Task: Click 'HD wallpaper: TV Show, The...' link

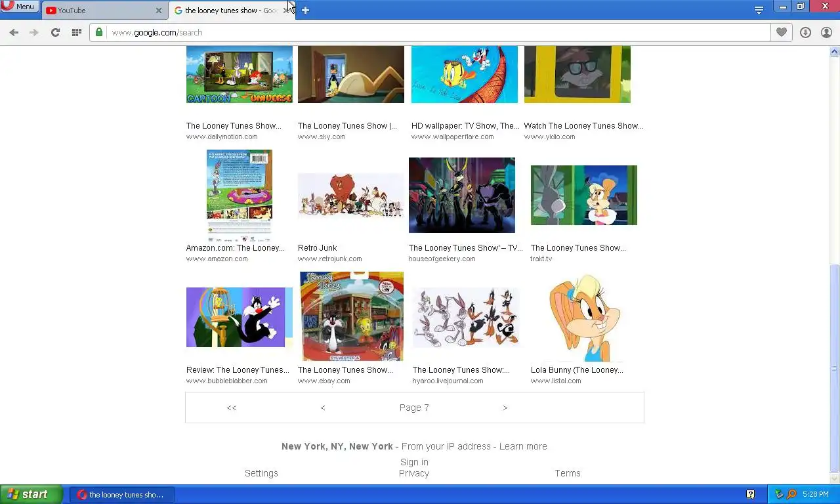Action: [465, 126]
